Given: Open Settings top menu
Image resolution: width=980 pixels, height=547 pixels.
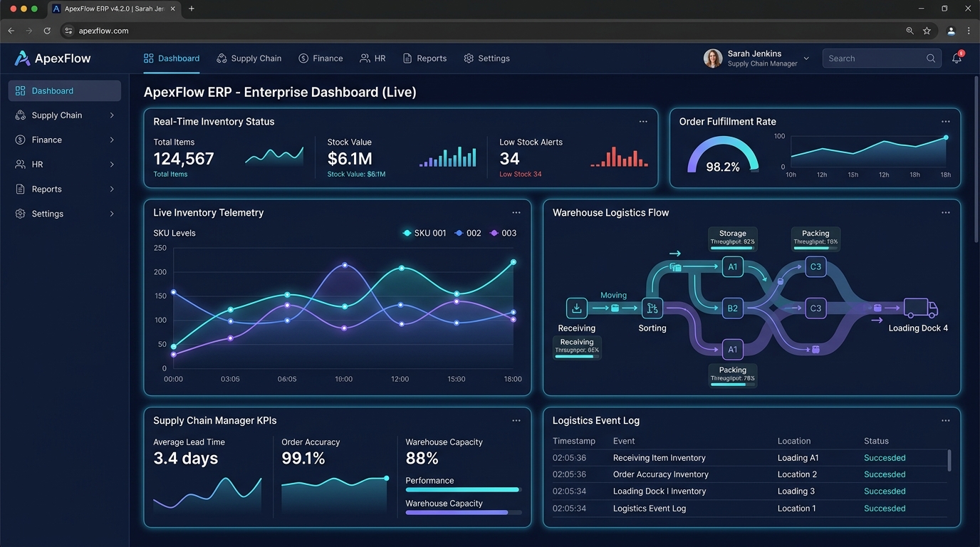Looking at the screenshot, I should click(486, 58).
